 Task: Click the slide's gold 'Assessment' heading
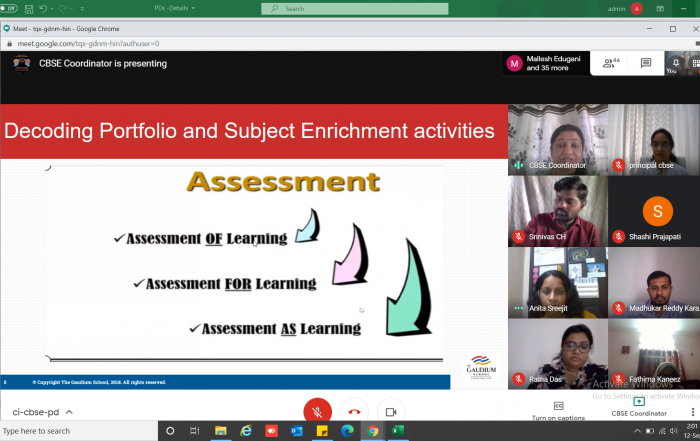coord(283,182)
